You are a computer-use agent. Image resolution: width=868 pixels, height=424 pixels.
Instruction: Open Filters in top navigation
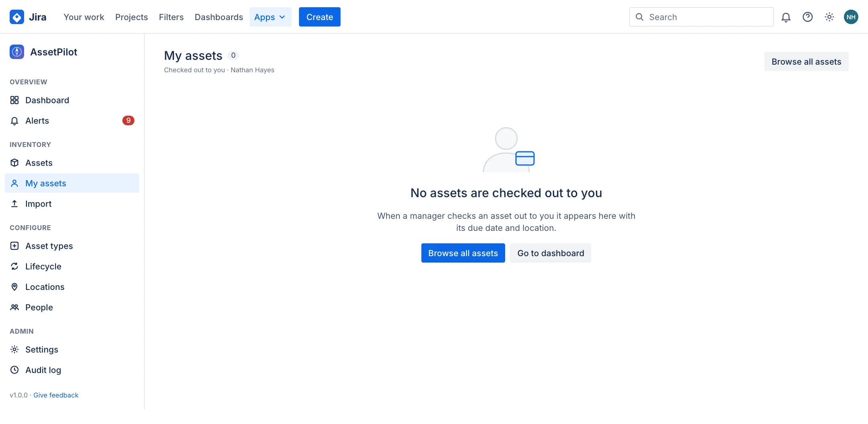click(x=171, y=17)
